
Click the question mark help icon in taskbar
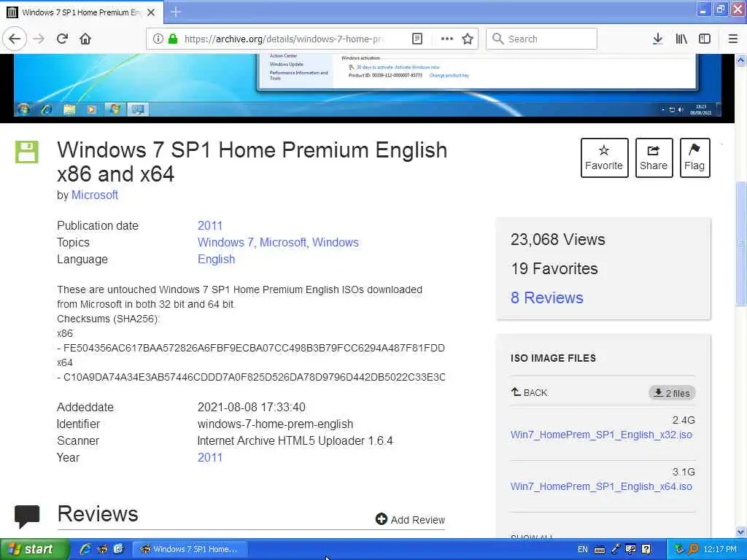[646, 549]
